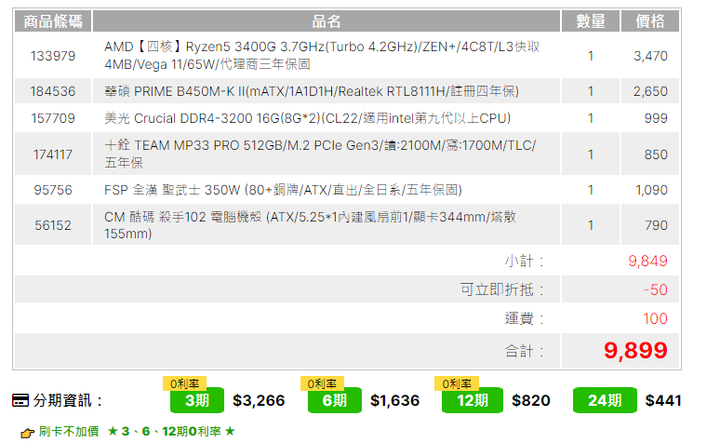Click the 0利率 badge above 12期
The height and width of the screenshot is (443, 720).
point(457,383)
